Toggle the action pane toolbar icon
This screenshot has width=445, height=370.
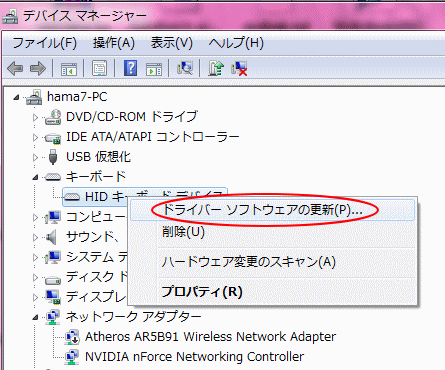coord(154,68)
